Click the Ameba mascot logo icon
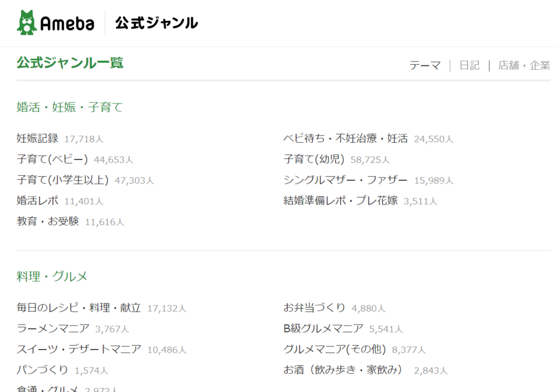Image resolution: width=558 pixels, height=392 pixels. [27, 22]
